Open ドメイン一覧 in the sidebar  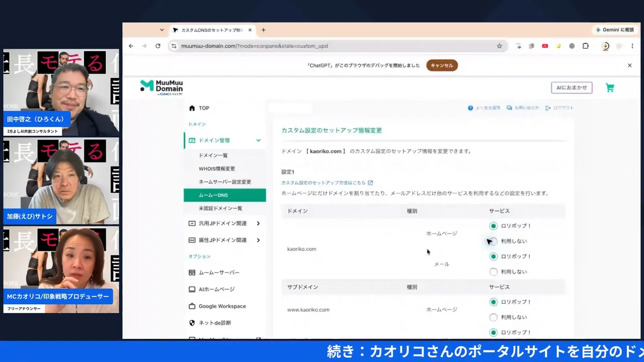tap(213, 155)
